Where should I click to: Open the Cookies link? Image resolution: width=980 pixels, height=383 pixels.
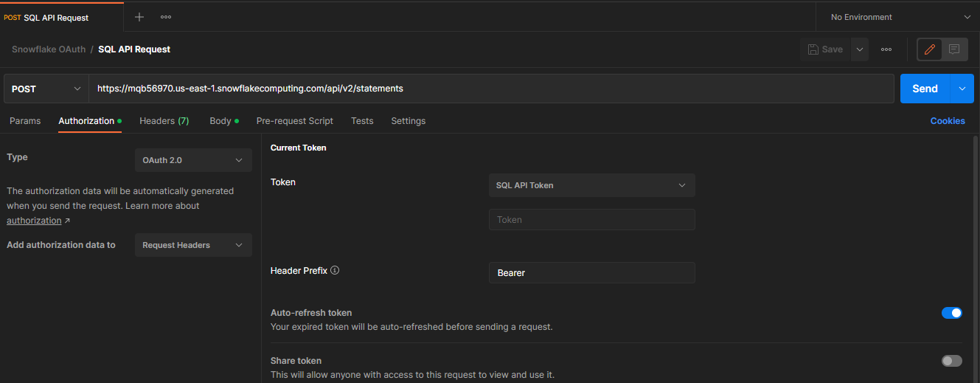(x=948, y=121)
